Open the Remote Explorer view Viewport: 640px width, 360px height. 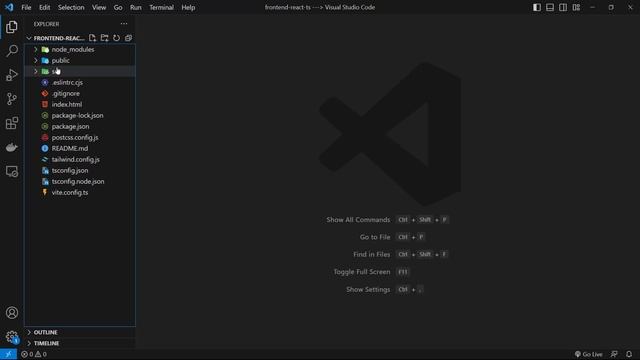point(11,171)
